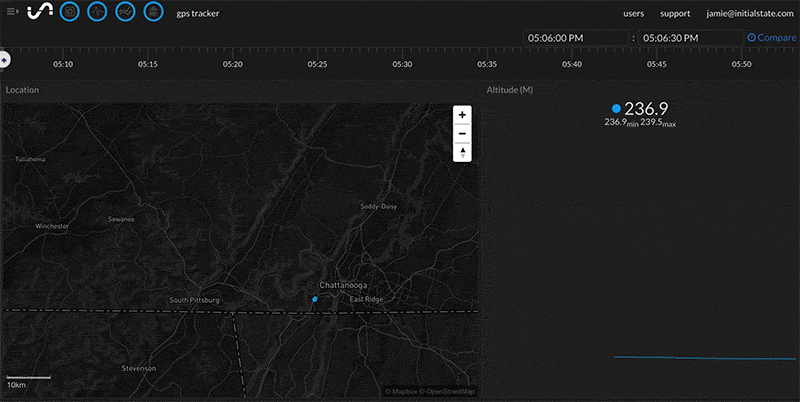
Task: Click the Tullahoma map label
Action: (30, 159)
